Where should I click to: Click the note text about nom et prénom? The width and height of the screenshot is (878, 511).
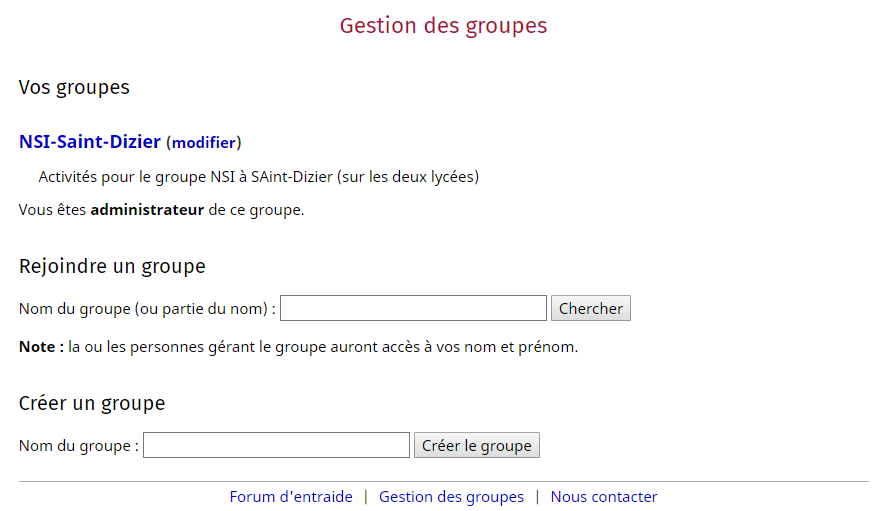(x=323, y=347)
